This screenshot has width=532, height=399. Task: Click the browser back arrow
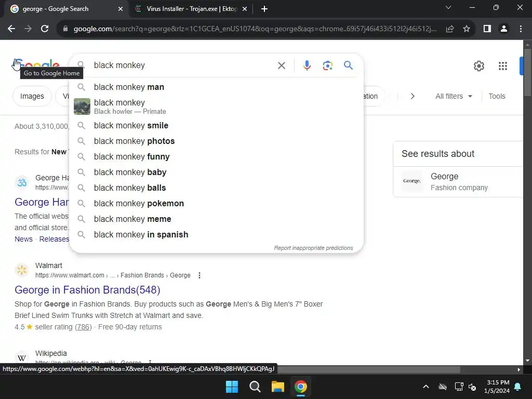coord(11,29)
